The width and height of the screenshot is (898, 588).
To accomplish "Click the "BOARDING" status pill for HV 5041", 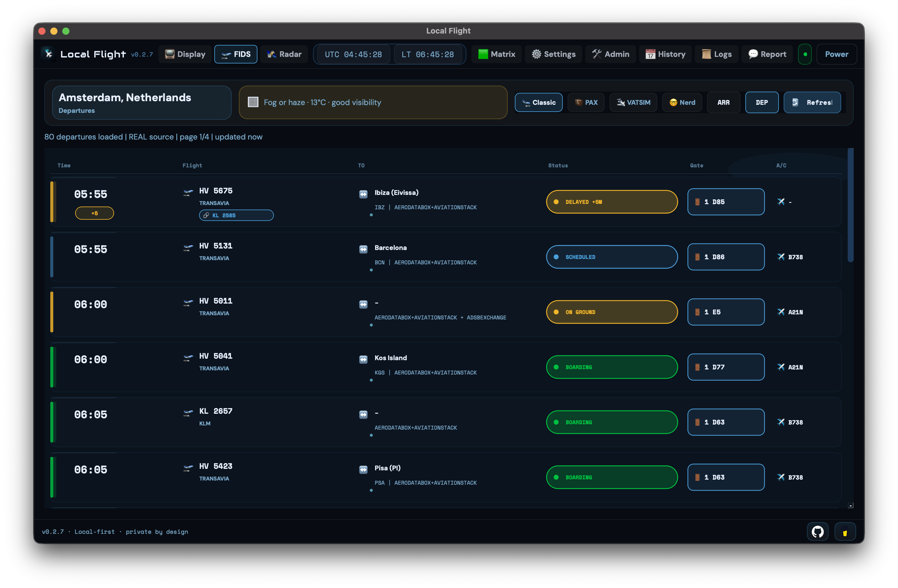I will 612,367.
